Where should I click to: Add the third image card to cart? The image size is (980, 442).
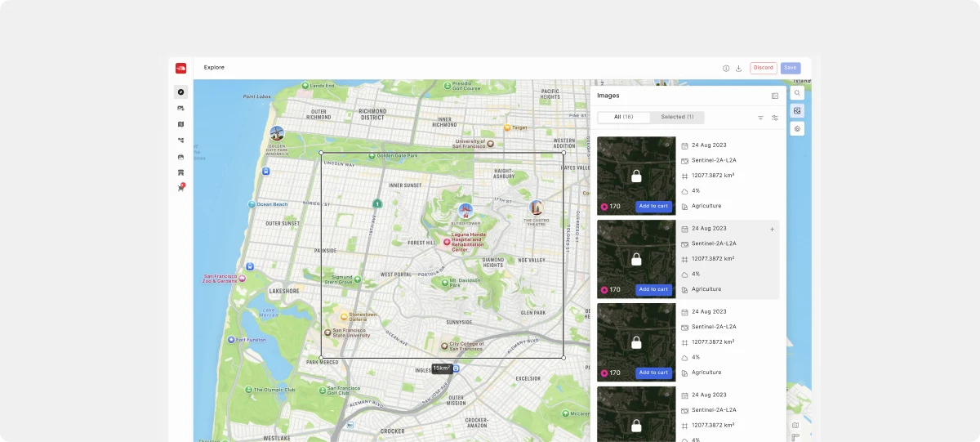pyautogui.click(x=653, y=373)
